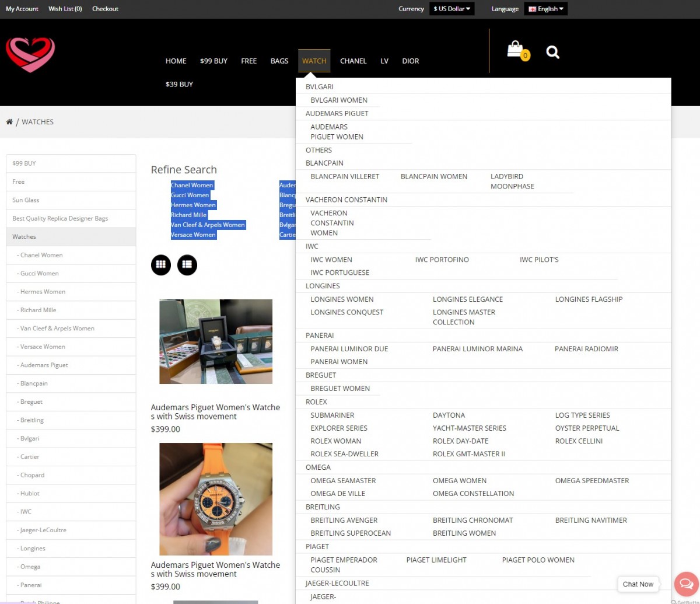700x604 pixels.
Task: Open Free sidebar category
Action: point(71,181)
